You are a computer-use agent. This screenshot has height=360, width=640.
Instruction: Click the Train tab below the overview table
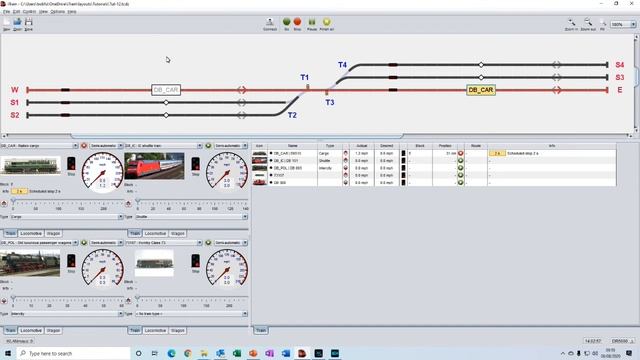(261, 330)
